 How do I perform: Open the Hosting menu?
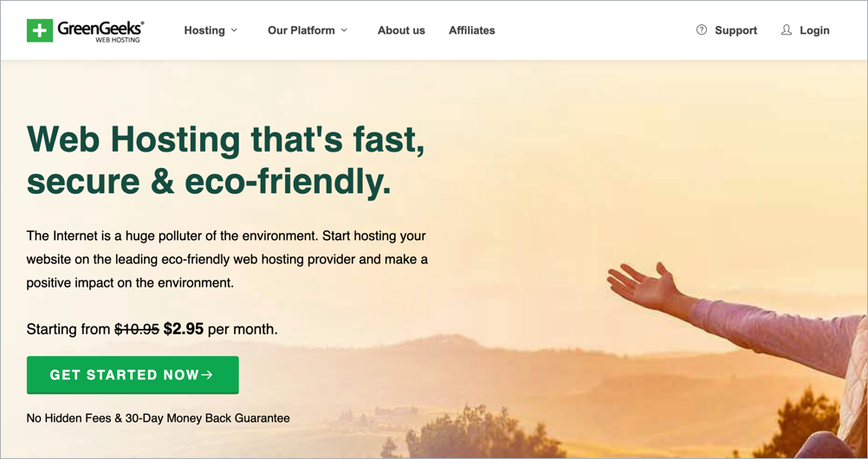tap(204, 30)
